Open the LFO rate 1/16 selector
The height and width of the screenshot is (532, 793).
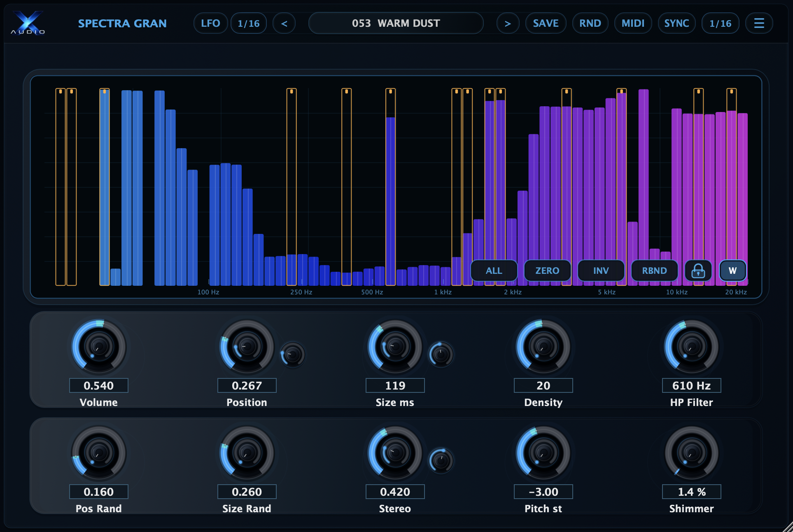point(249,23)
